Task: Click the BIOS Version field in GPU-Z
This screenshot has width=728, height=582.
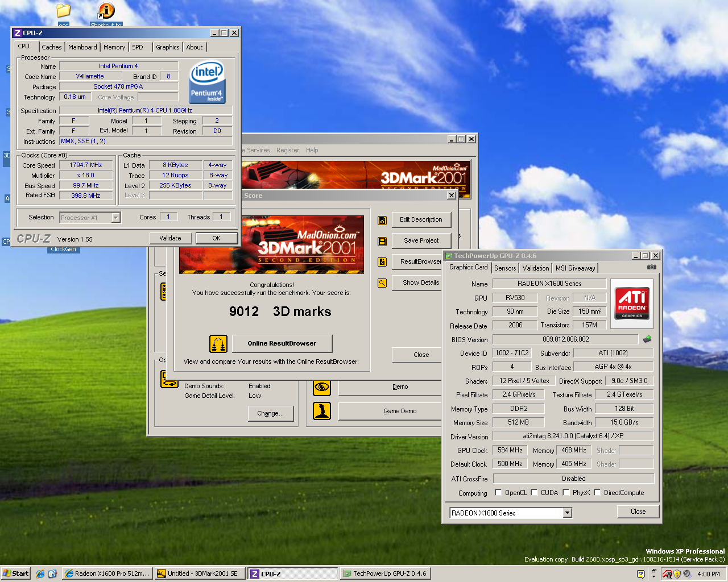Action: (x=565, y=339)
